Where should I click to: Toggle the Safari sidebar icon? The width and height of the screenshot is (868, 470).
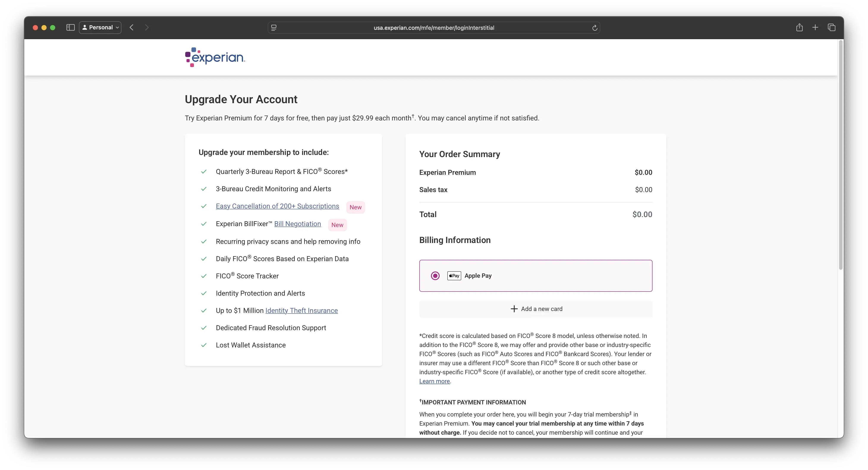[x=70, y=27]
